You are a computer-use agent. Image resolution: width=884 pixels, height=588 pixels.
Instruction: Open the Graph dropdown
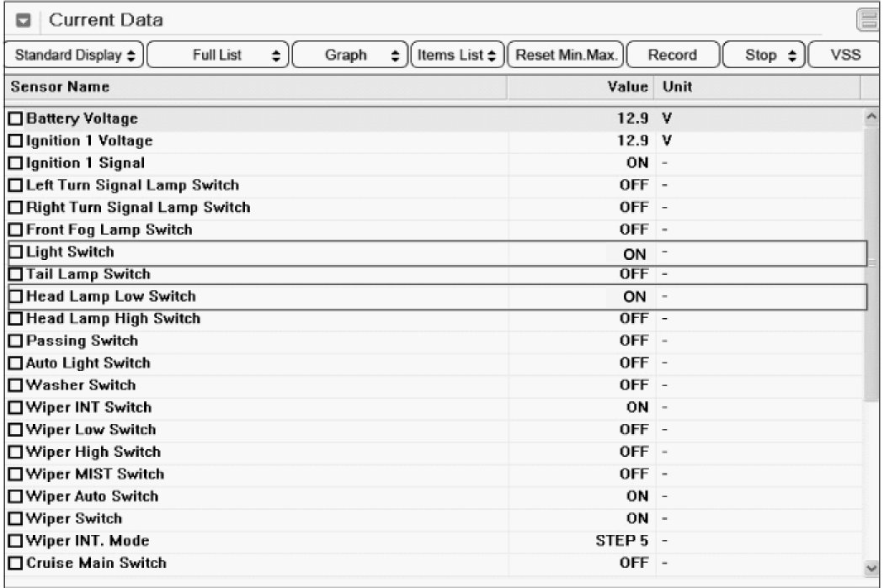tap(350, 56)
